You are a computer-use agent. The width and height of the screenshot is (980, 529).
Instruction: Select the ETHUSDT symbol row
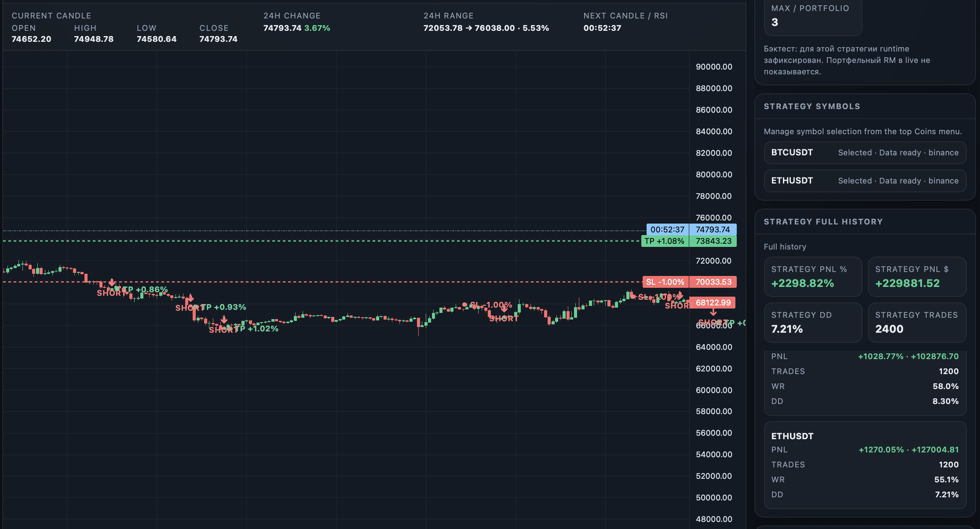tap(865, 181)
